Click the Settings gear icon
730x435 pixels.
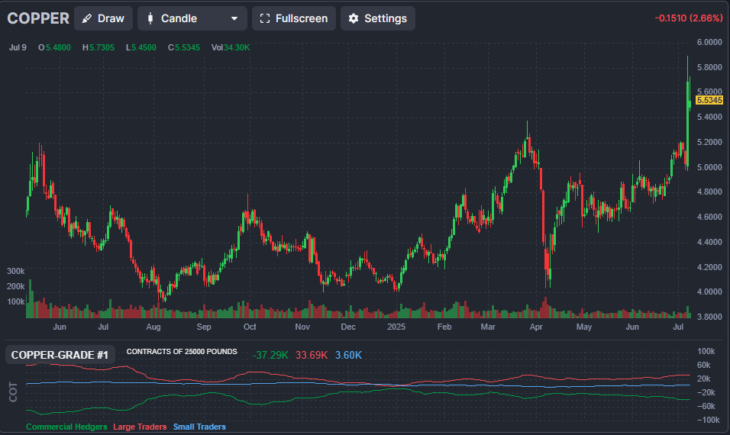(353, 19)
